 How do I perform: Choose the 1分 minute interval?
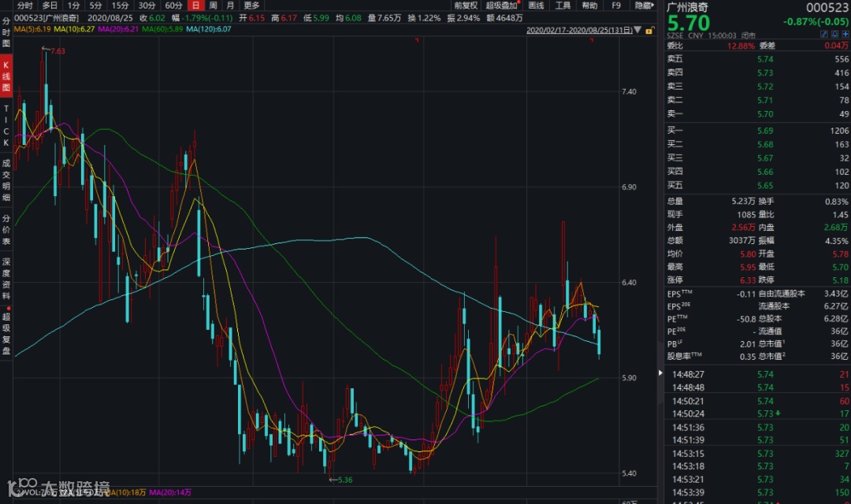click(74, 5)
